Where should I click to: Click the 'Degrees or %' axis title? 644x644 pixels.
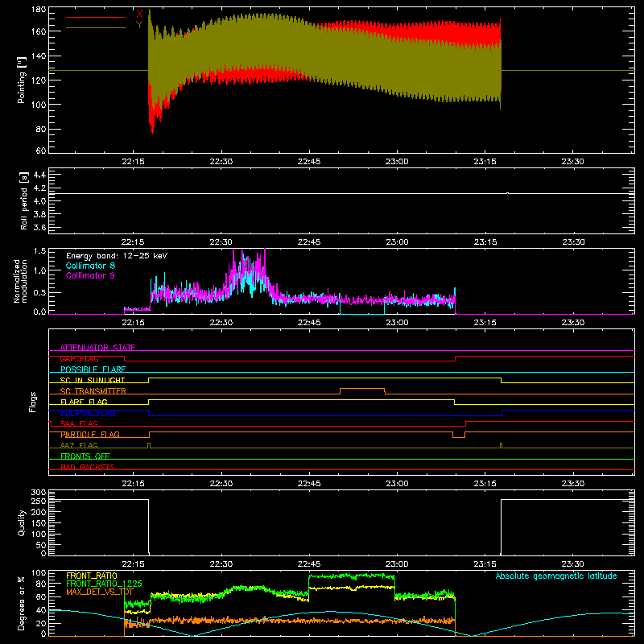pos(22,603)
